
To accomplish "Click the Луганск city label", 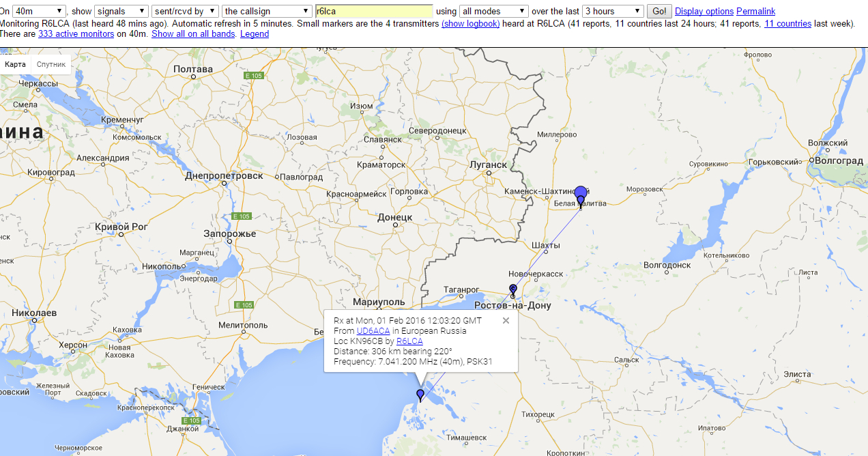I will [489, 165].
